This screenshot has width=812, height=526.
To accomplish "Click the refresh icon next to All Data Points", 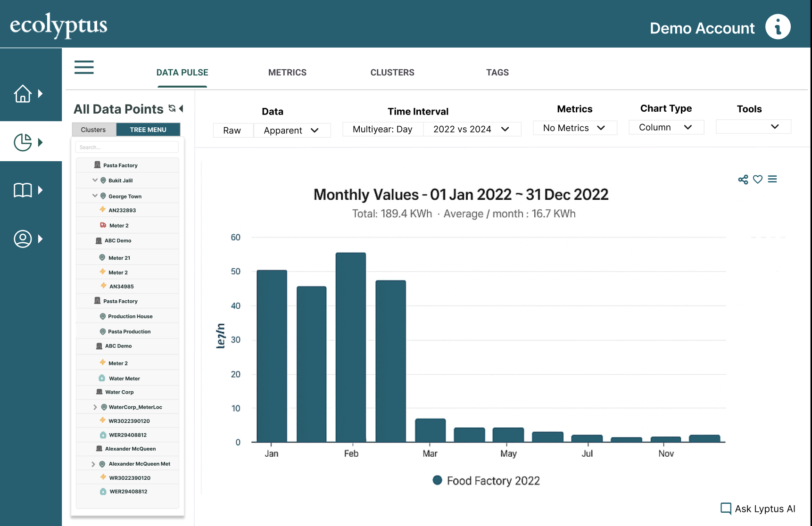I will coord(172,108).
